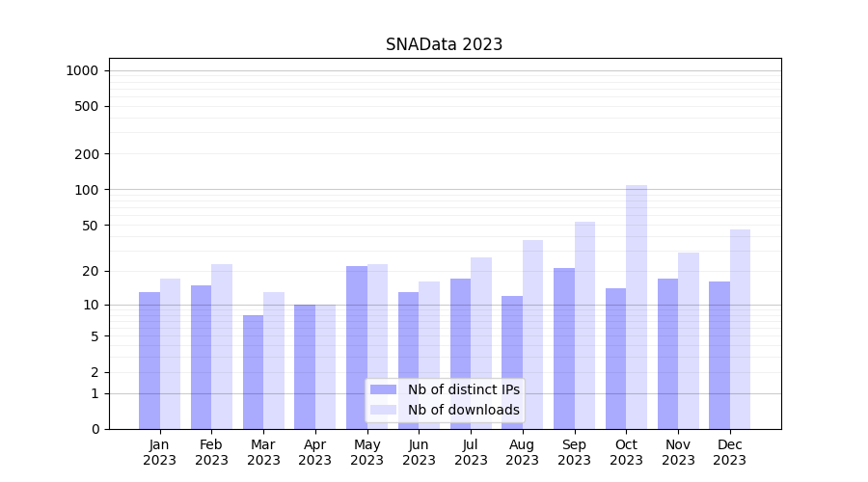Select the 'Nb of distinct IPs' legend text
The image size is (868, 482).
click(x=463, y=389)
